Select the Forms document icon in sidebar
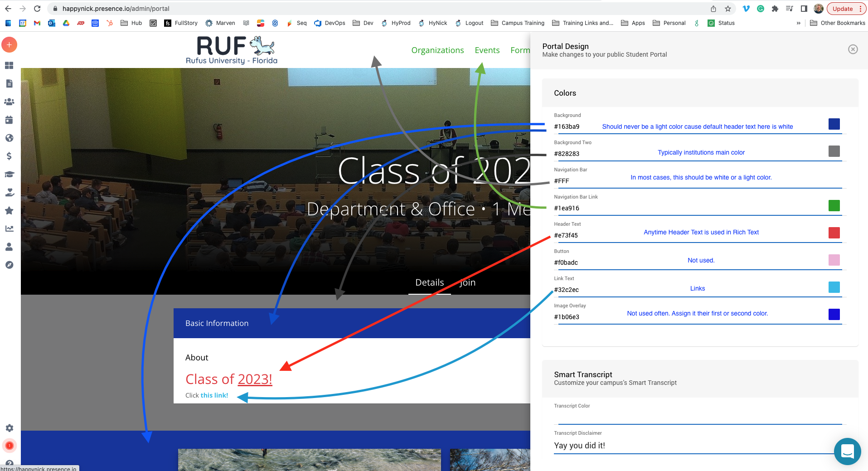Image resolution: width=868 pixels, height=471 pixels. 9,83
